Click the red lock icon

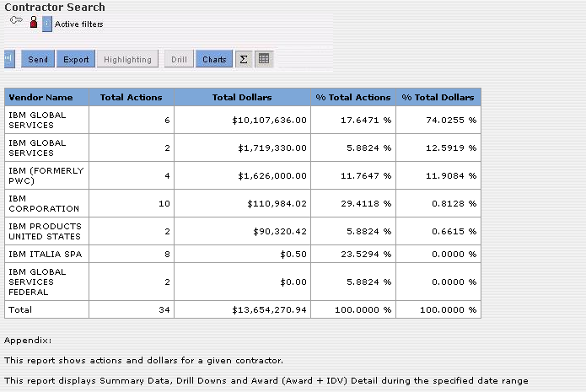point(34,22)
